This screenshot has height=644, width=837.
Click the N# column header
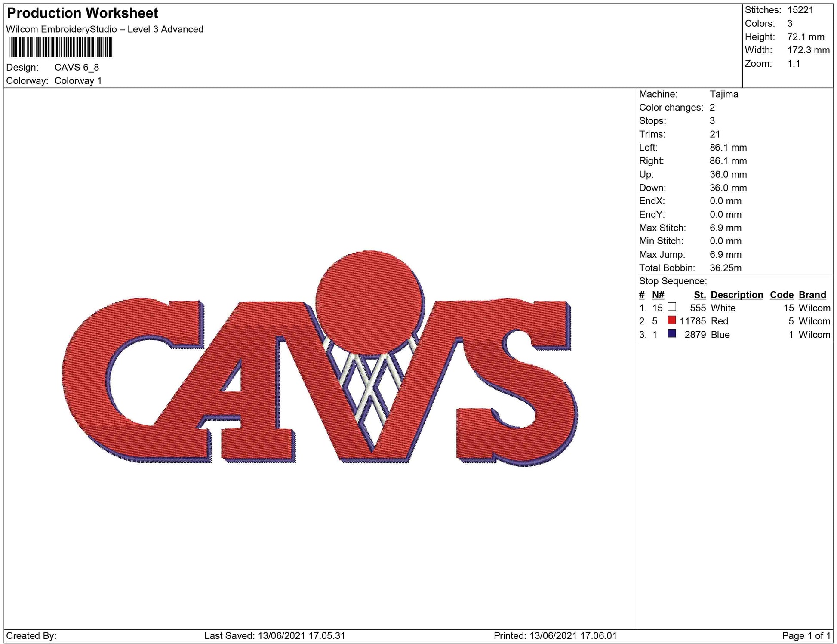click(x=658, y=295)
